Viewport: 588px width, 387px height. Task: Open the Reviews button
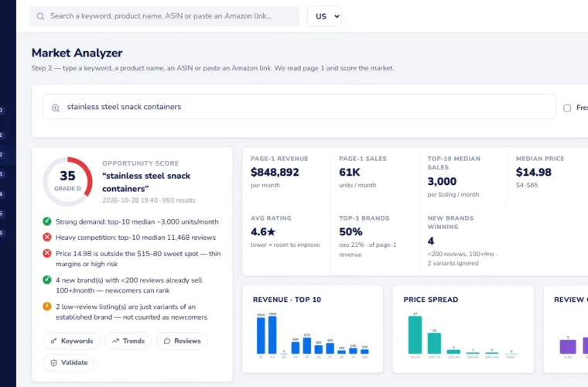tap(182, 341)
